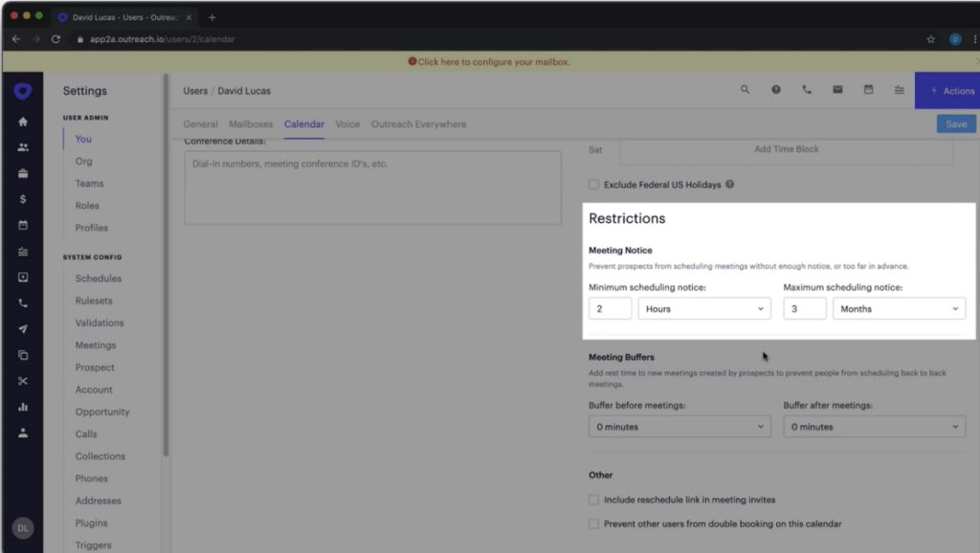Switch to the Voice tab
Screen dimensions: 980x553
[x=347, y=124]
